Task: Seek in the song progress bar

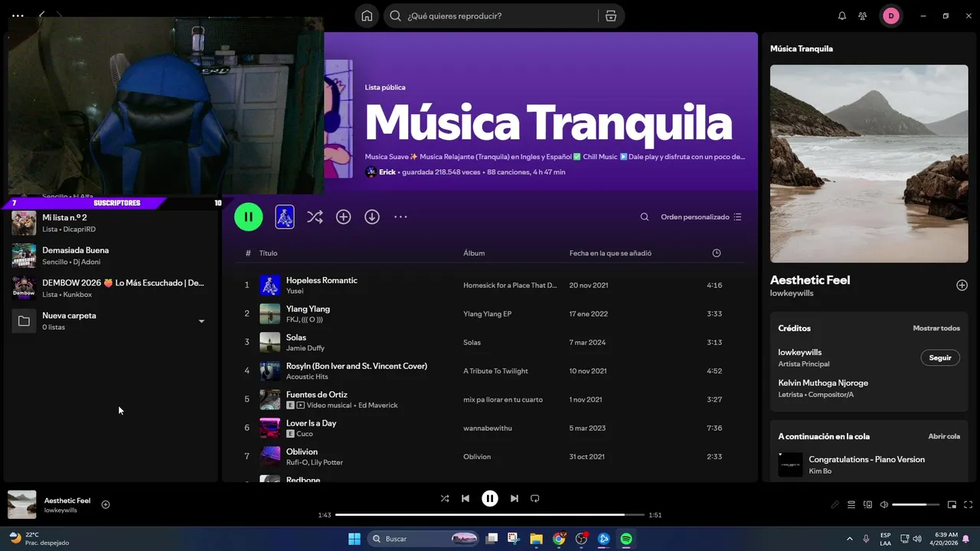Action: 490,515
